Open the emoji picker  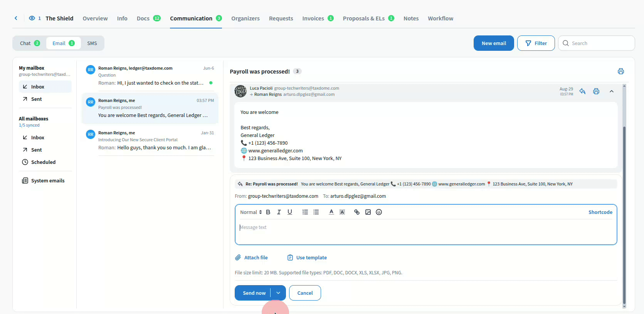(x=379, y=212)
